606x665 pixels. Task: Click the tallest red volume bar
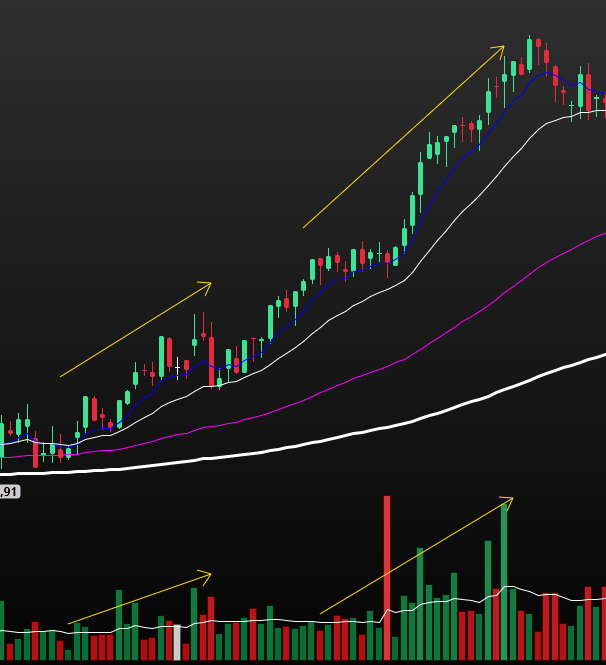pyautogui.click(x=387, y=580)
